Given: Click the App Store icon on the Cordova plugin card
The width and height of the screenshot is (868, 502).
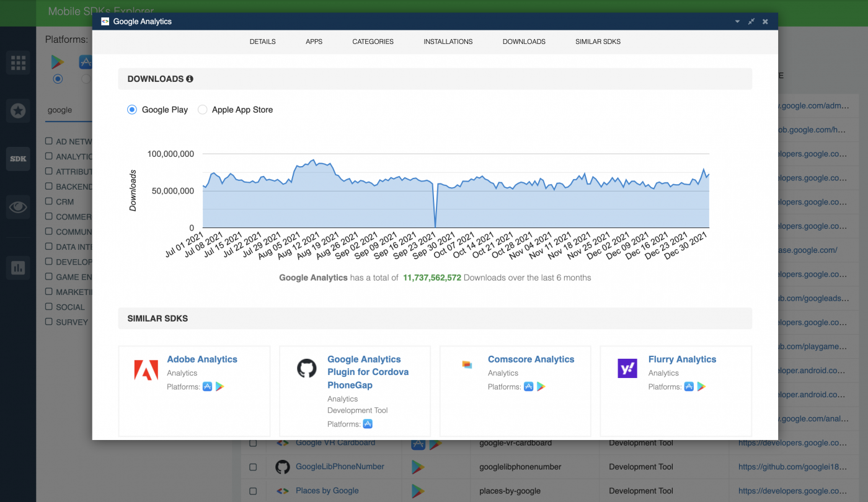Looking at the screenshot, I should 368,424.
